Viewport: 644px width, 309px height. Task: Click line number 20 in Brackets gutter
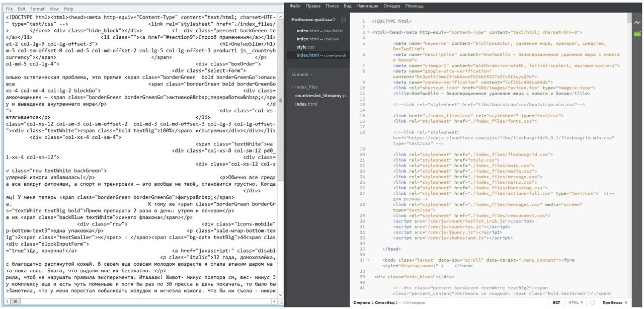click(x=362, y=154)
